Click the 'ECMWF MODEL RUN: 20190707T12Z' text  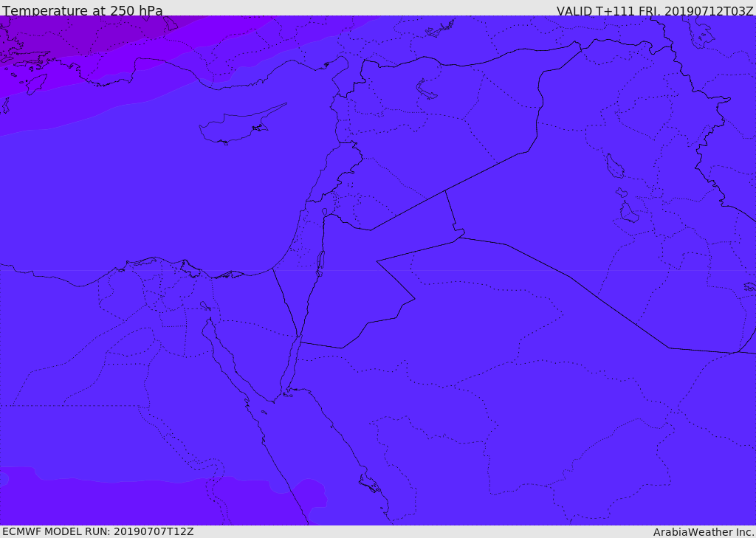[x=98, y=532]
